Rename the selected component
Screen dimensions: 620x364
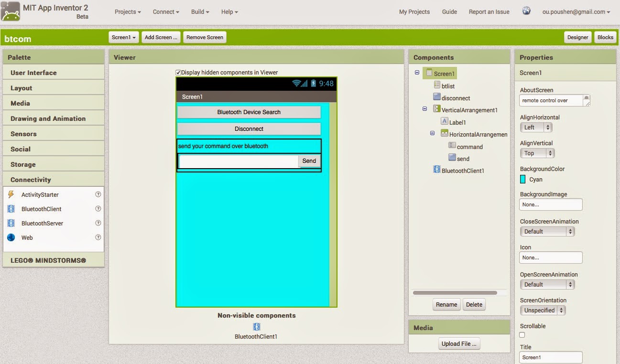446,305
